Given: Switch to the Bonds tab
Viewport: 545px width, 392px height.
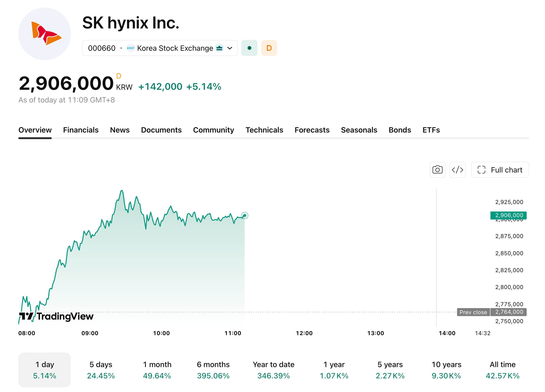Looking at the screenshot, I should (x=400, y=130).
